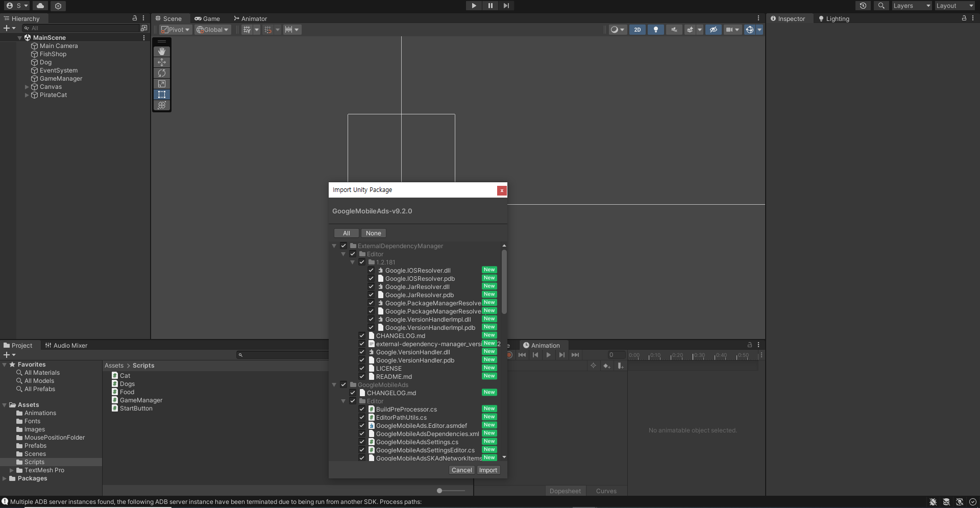Click All to select every package item

click(x=347, y=233)
